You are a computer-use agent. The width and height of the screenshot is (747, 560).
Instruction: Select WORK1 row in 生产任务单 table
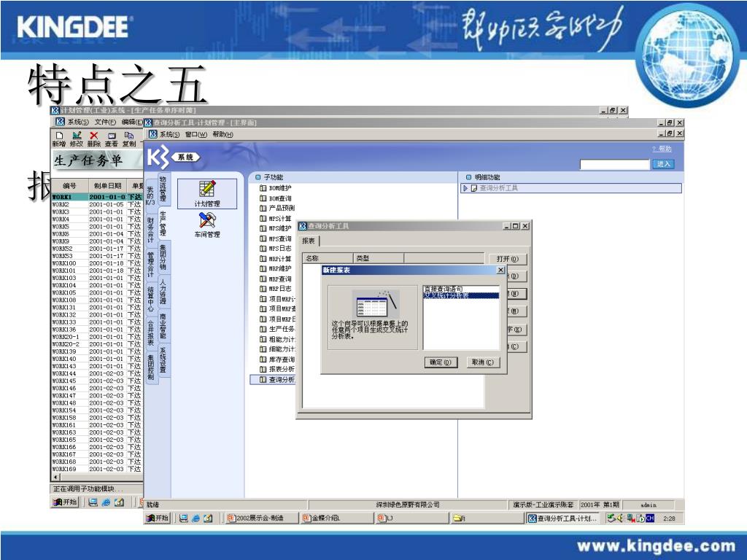[97, 197]
